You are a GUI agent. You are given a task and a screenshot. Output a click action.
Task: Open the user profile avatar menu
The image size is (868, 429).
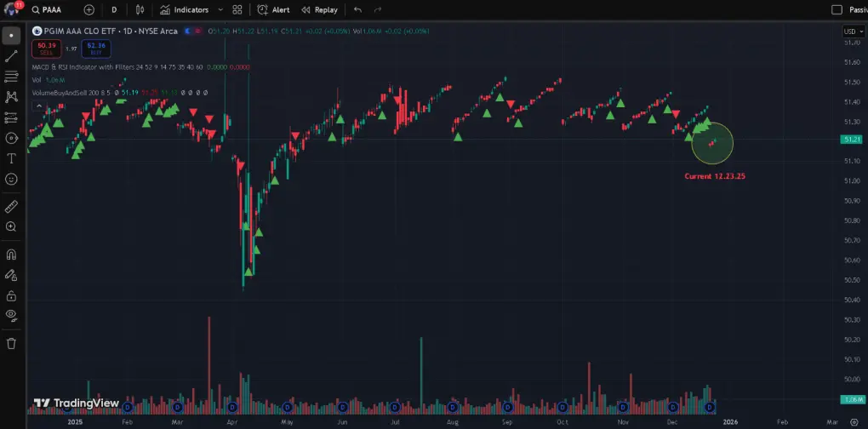[12, 9]
